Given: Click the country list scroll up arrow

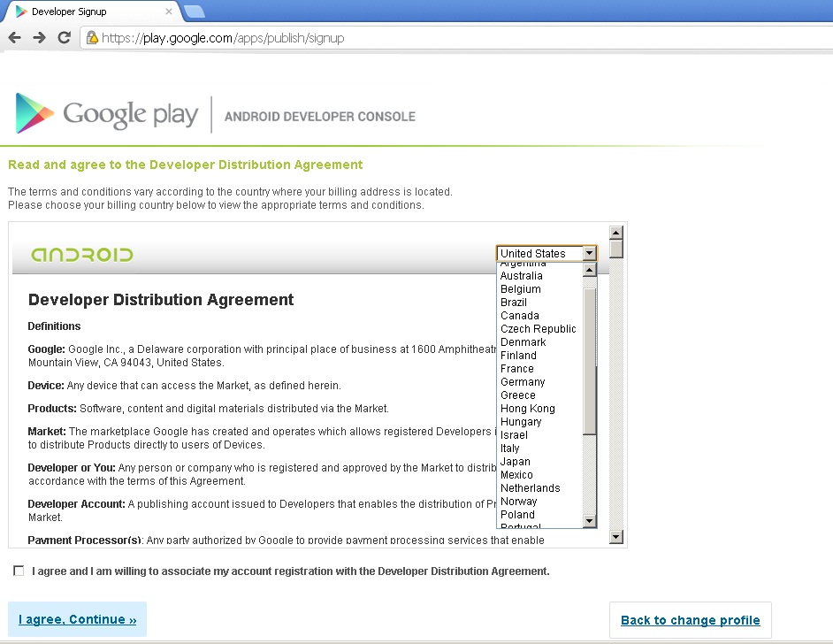Looking at the screenshot, I should tap(589, 270).
